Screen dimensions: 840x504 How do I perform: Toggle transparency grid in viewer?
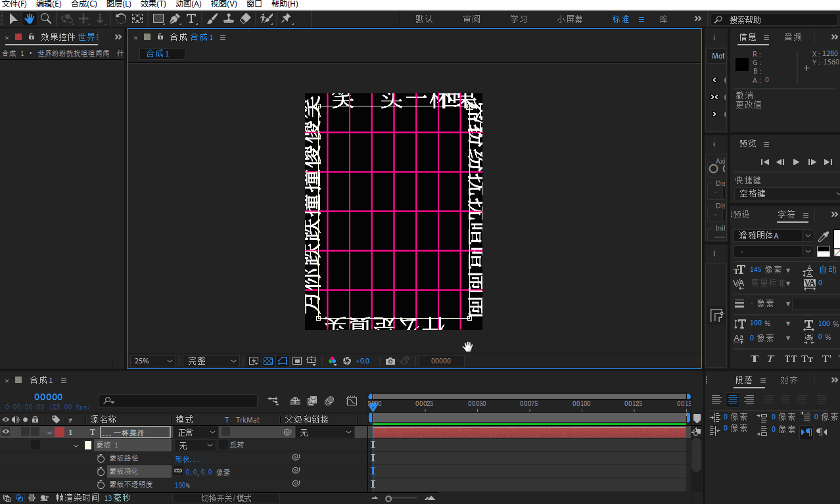click(x=268, y=361)
